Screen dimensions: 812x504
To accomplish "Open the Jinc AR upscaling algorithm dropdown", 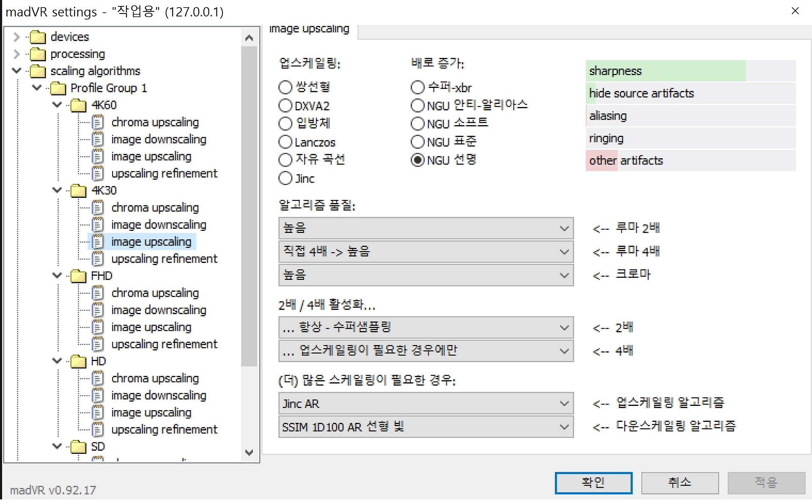I will click(x=425, y=404).
